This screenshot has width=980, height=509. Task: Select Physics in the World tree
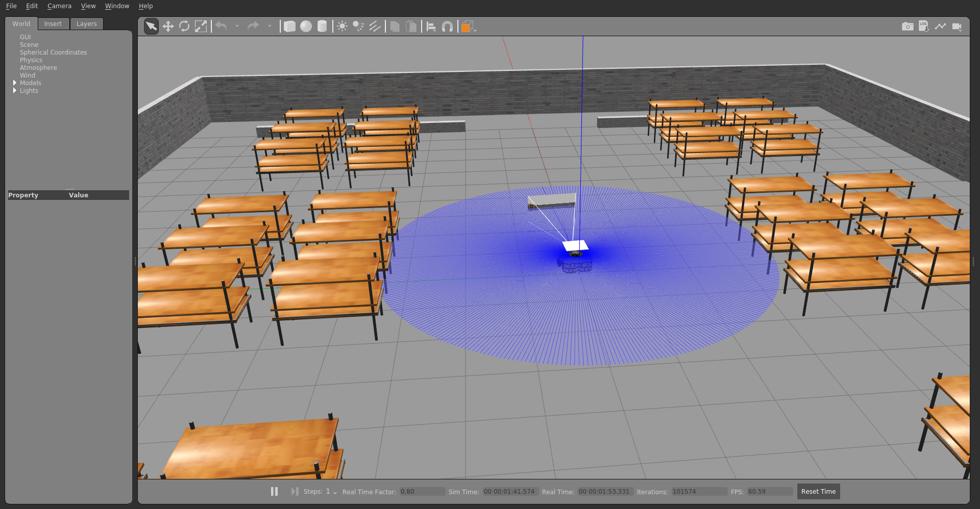tap(31, 60)
